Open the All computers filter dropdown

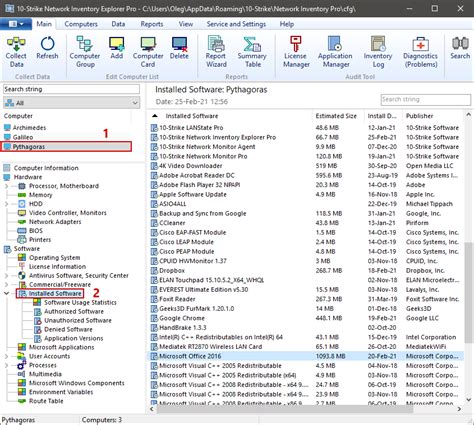point(71,103)
